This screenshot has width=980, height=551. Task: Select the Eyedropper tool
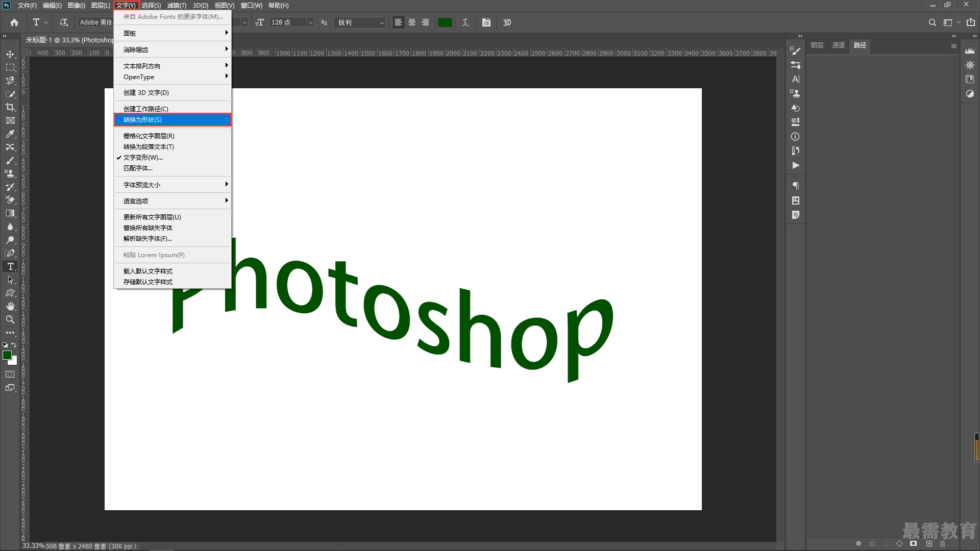pos(10,134)
